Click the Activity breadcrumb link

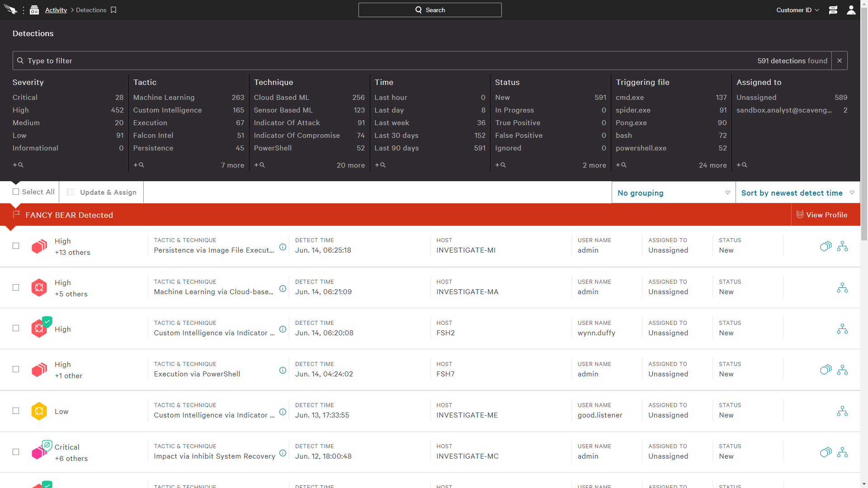click(x=56, y=10)
